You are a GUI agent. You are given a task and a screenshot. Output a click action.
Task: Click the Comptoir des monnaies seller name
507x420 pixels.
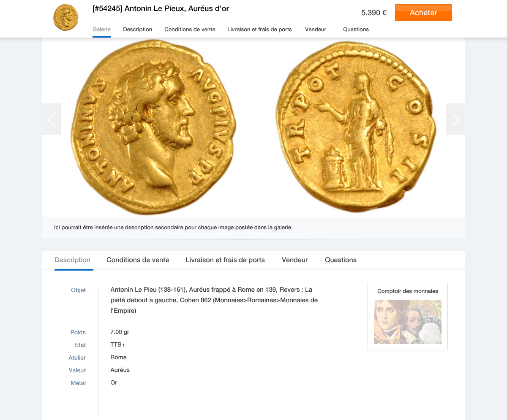pos(408,291)
